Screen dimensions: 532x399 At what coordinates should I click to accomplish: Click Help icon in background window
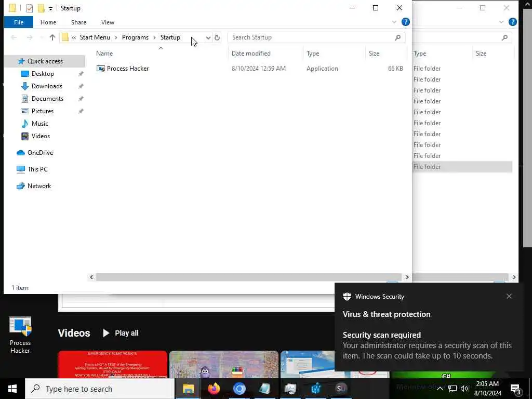coord(513,22)
